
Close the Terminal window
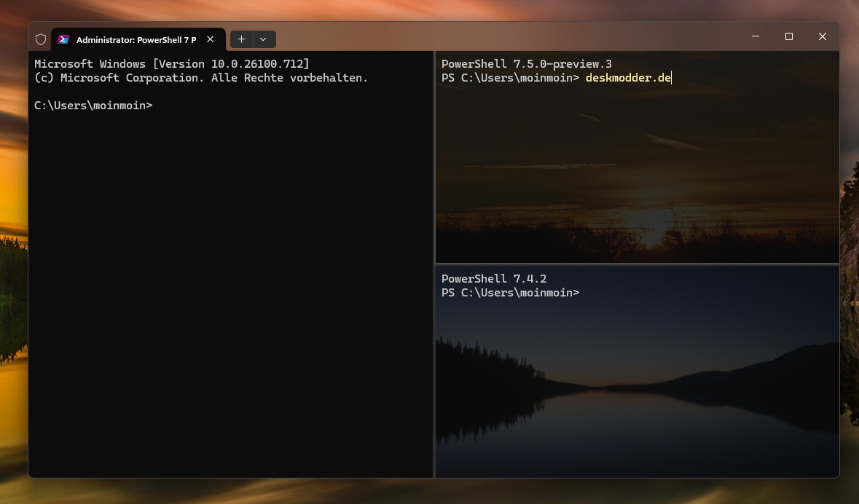823,36
